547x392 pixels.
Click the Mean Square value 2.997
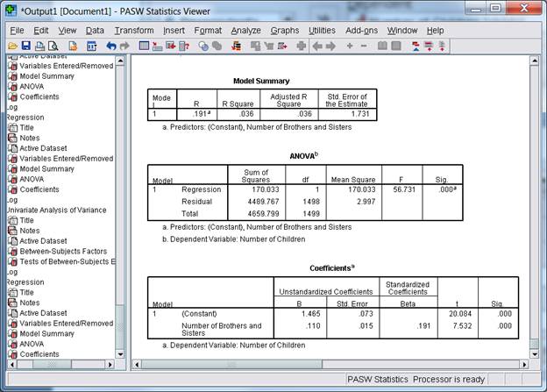pyautogui.click(x=366, y=202)
